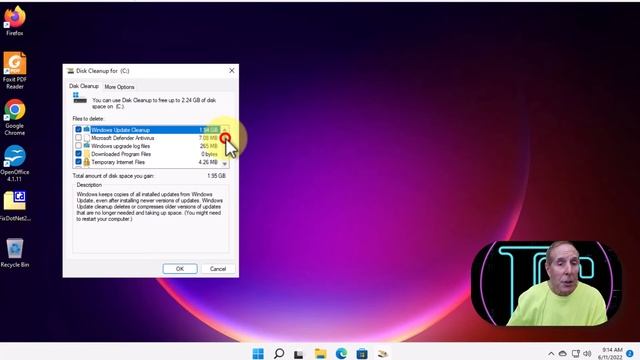The width and height of the screenshot is (640, 360).
Task: Uncheck the Temporary Internet Files checkbox
Action: coord(78,162)
